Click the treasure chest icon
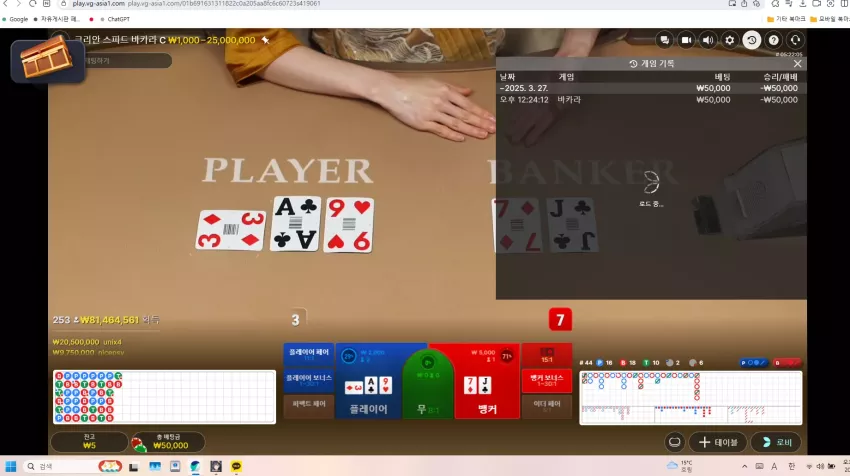Viewport: 850px width, 476px height. pyautogui.click(x=47, y=60)
